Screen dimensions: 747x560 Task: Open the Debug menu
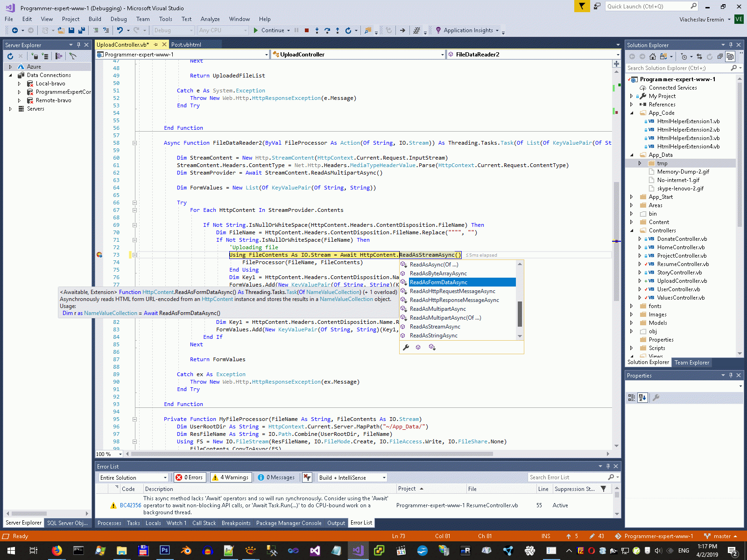119,19
